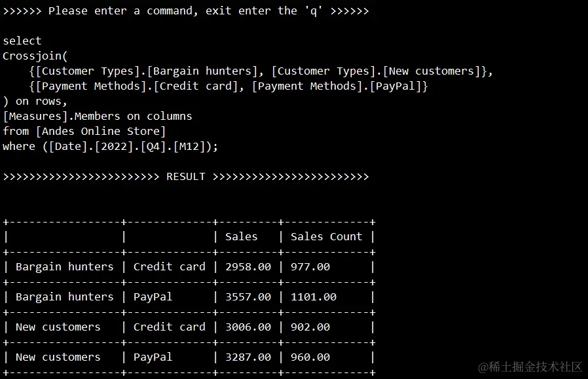
Task: Click 'from [Andes Online Store]' line
Action: point(84,131)
